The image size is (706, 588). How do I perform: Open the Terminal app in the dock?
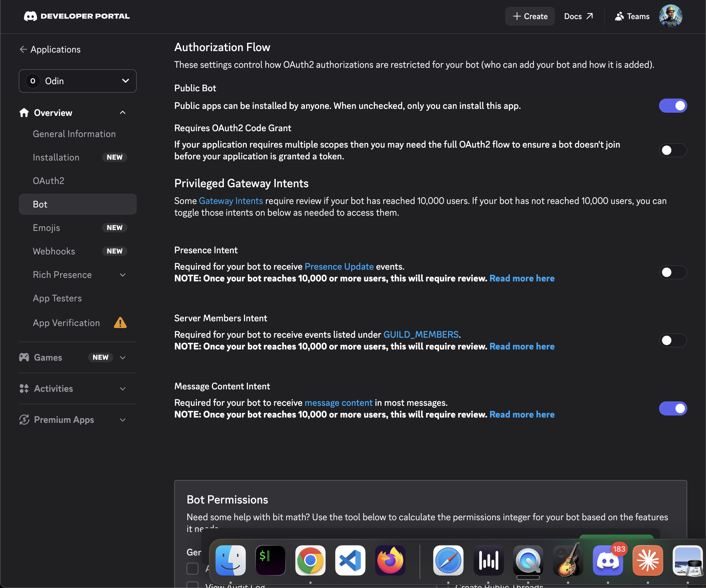click(270, 560)
